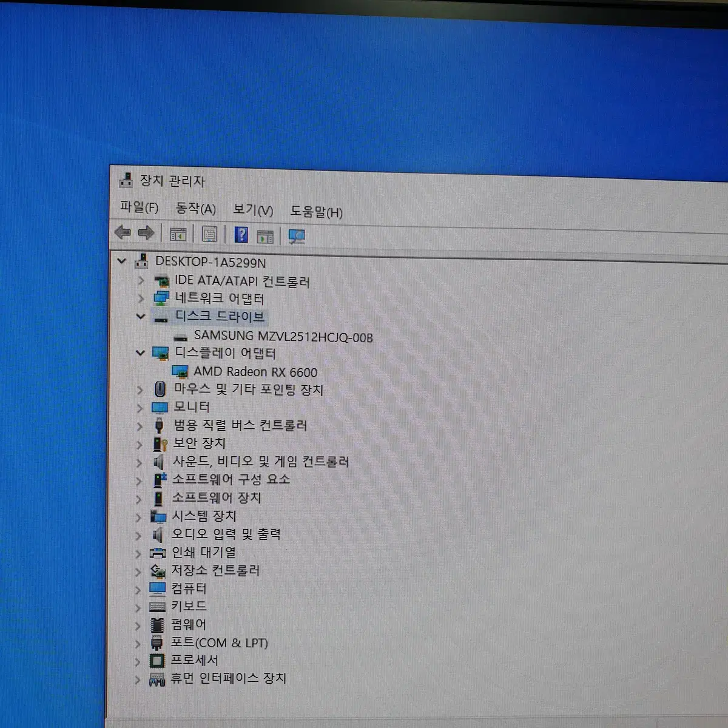Select the 포트(COM & LPT) label

coord(219,642)
